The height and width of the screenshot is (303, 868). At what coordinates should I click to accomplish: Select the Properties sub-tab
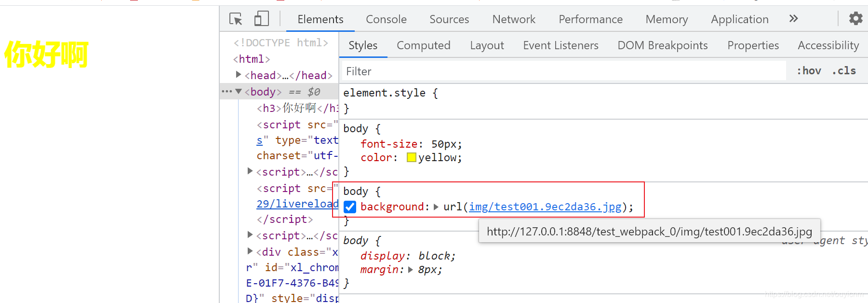753,45
